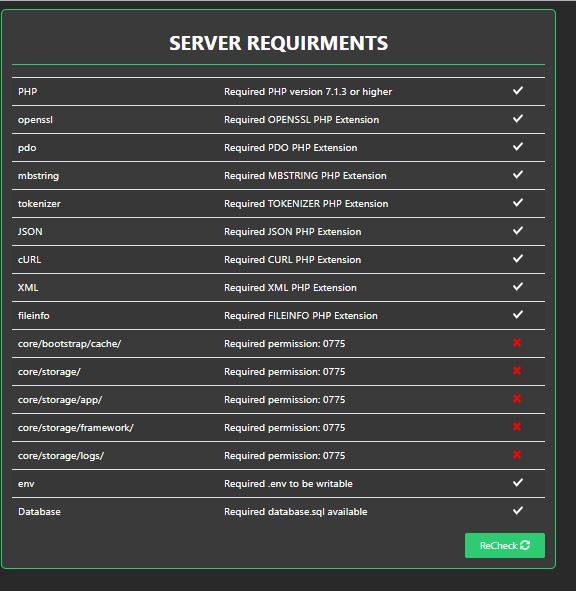Click the checkmark icon in the XML row
Viewport: 576px width, 591px height.
518,287
